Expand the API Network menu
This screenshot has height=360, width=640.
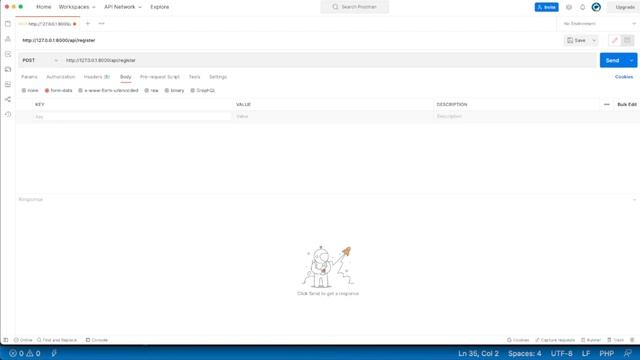tap(122, 7)
